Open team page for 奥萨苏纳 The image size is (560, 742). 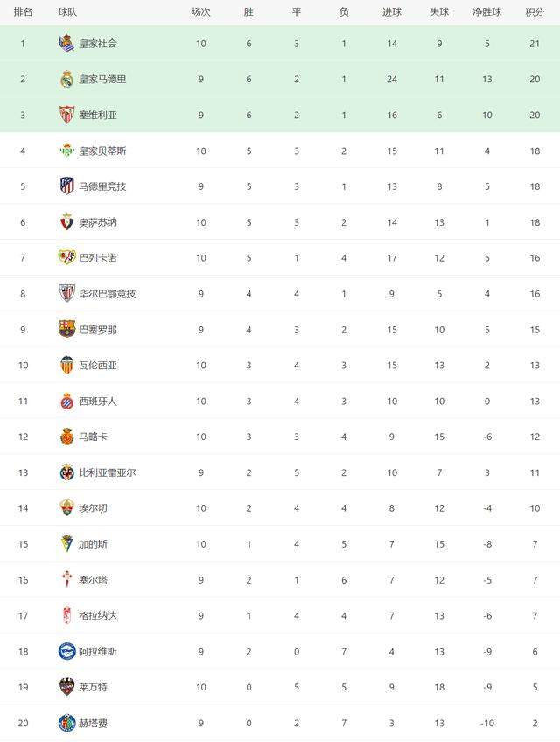98,222
